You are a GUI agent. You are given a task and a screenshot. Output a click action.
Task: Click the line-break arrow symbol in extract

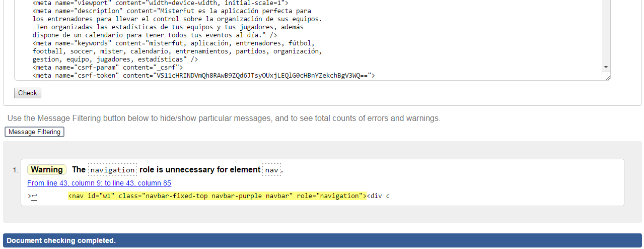pyautogui.click(x=33, y=196)
